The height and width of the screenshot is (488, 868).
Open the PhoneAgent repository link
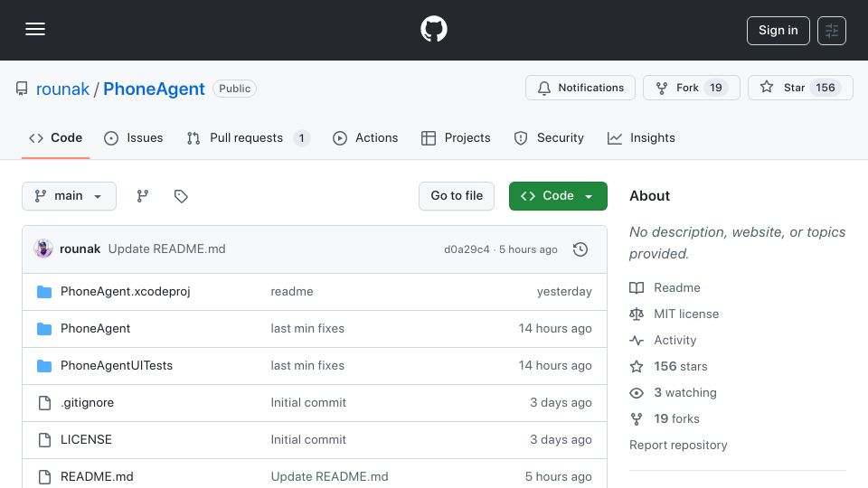pos(154,89)
